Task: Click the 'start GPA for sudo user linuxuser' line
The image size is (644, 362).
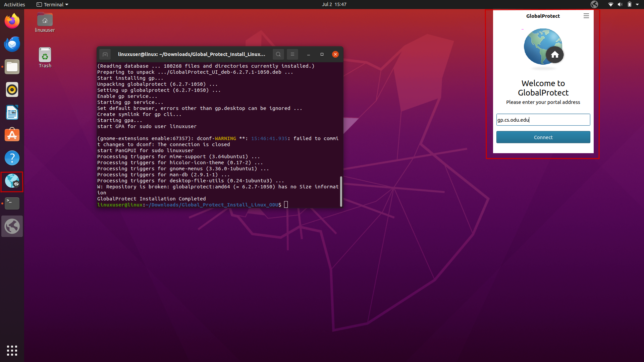Action: click(147, 126)
